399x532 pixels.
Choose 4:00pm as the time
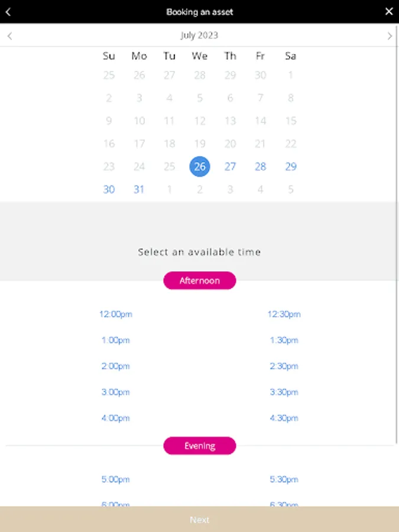click(x=115, y=419)
